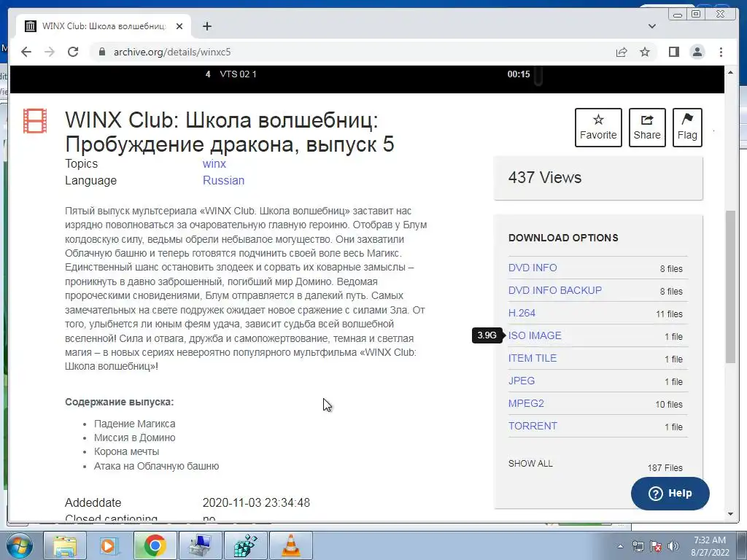Click the page vertical scrollbar thumb

pyautogui.click(x=730, y=287)
